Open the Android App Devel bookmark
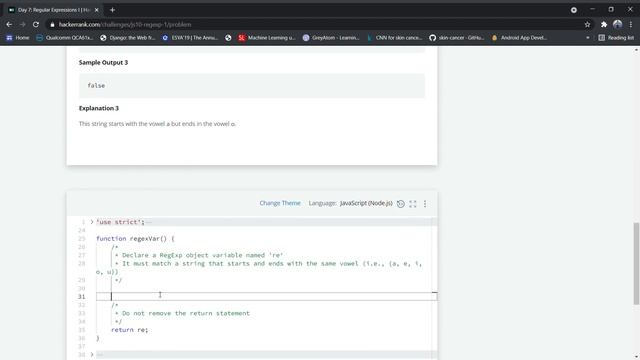This screenshot has width=640, height=360. click(520, 38)
